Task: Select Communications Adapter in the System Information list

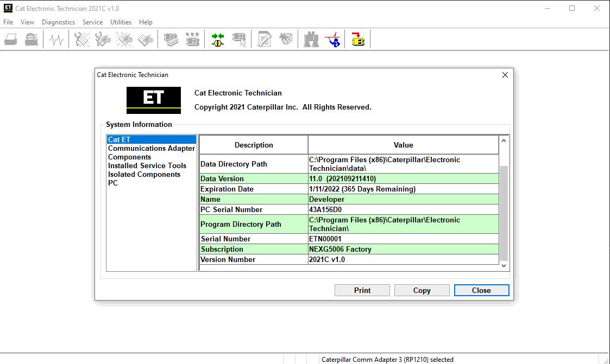Action: pyautogui.click(x=151, y=148)
